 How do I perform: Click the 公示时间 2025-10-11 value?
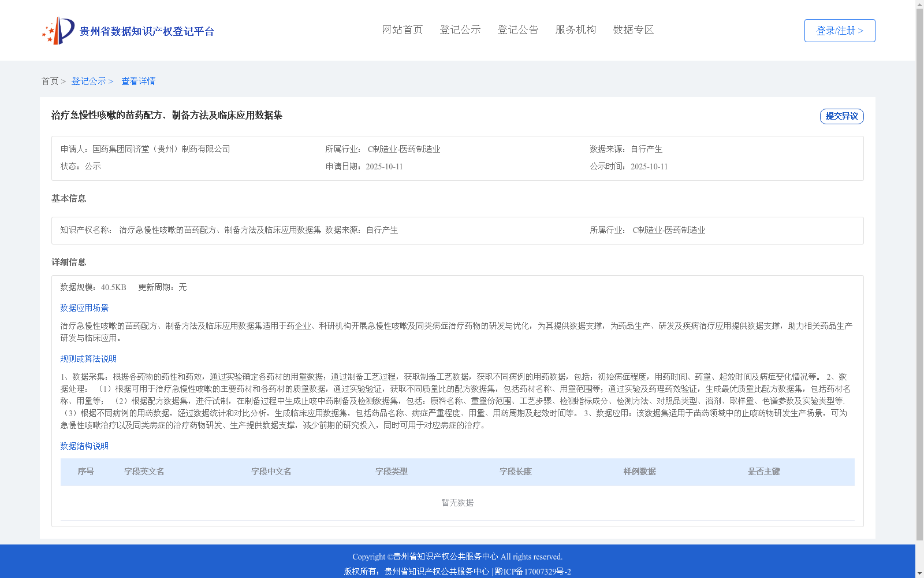pos(649,166)
